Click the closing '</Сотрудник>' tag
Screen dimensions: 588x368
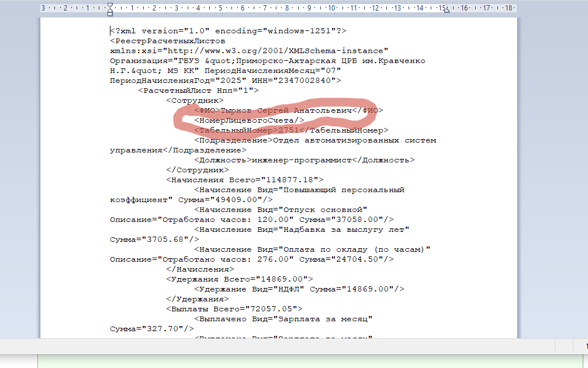coord(198,170)
